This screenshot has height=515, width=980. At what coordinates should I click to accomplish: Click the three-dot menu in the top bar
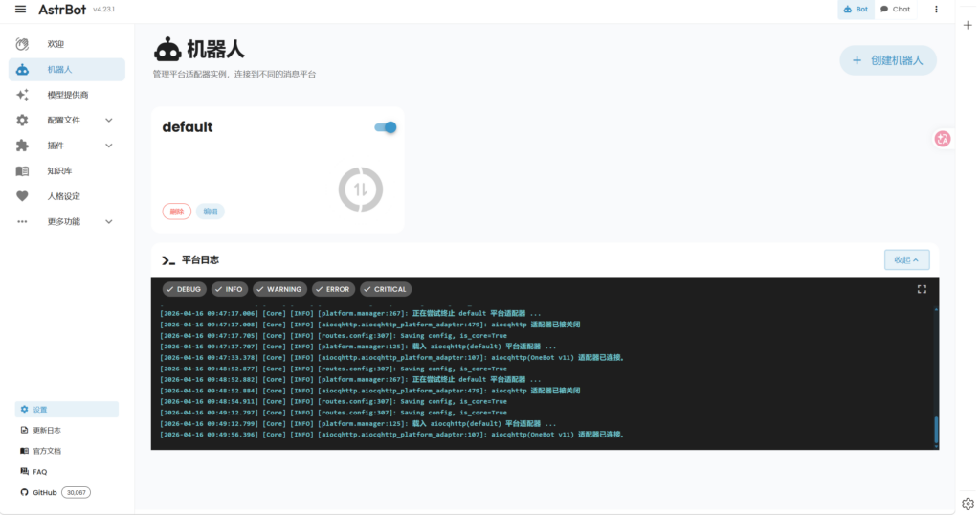(936, 10)
